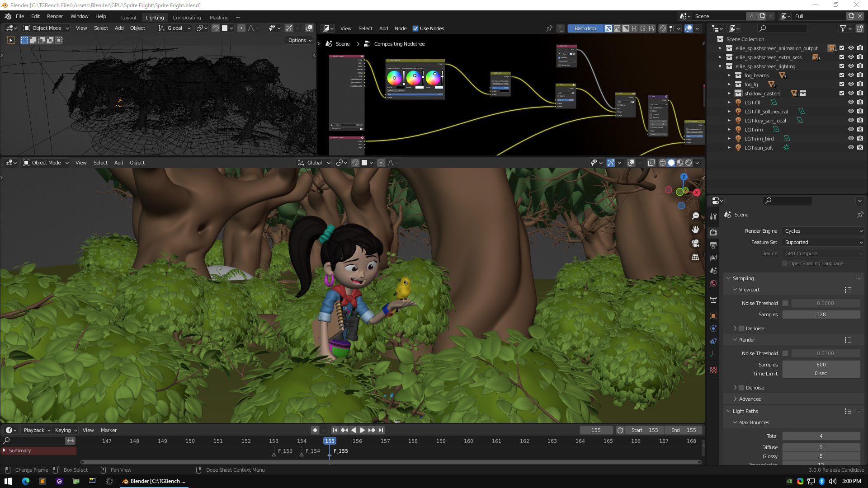The height and width of the screenshot is (488, 868).
Task: Click the outliner filter funnel icon
Action: (x=843, y=28)
